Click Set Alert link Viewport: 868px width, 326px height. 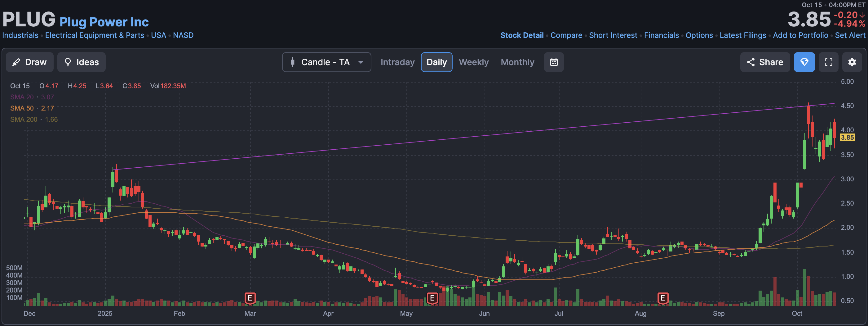pyautogui.click(x=850, y=35)
